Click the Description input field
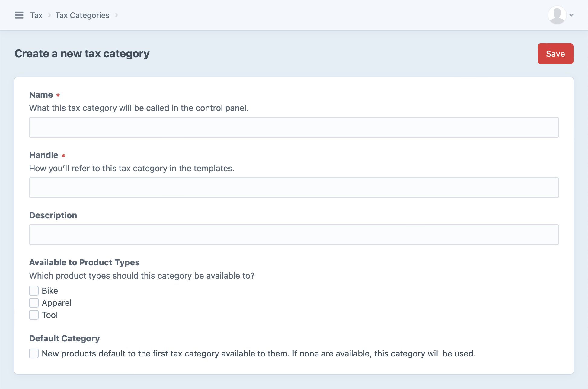Image resolution: width=588 pixels, height=389 pixels. pos(294,234)
